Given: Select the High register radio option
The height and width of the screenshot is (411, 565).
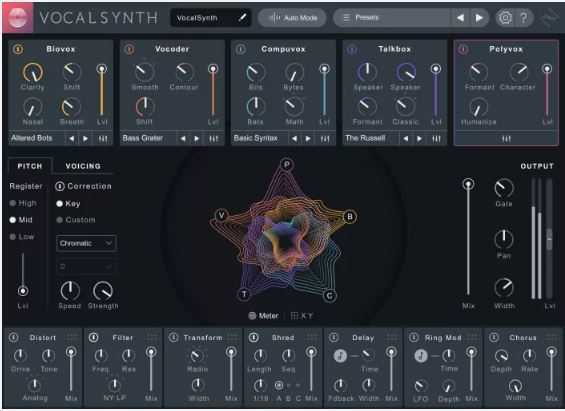Looking at the screenshot, I should pos(23,203).
